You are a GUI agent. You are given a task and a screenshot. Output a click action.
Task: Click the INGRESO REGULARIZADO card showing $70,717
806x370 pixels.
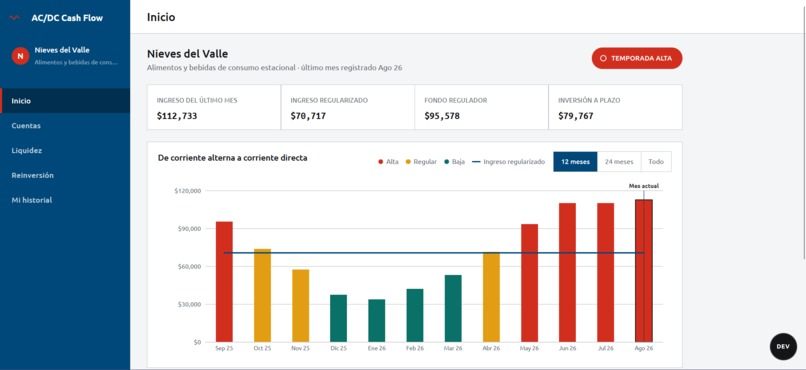pos(347,107)
